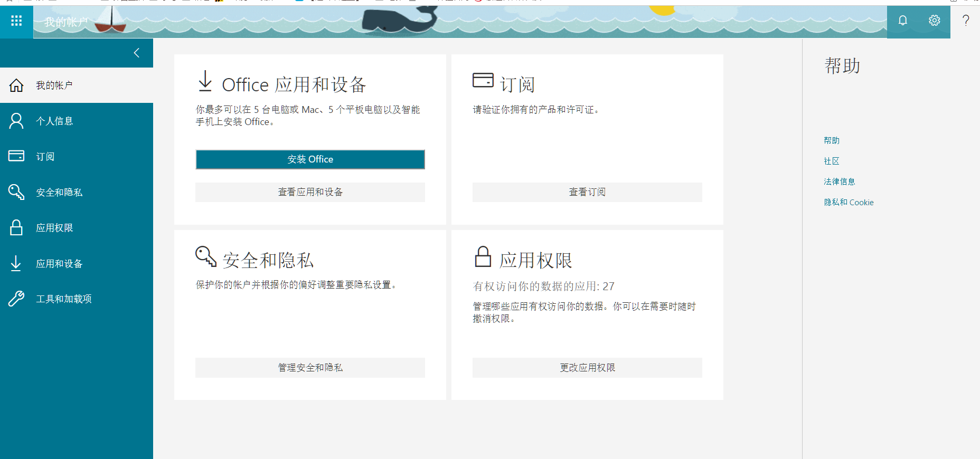The image size is (980, 459).
Task: Open settings gear icon
Action: [x=935, y=21]
